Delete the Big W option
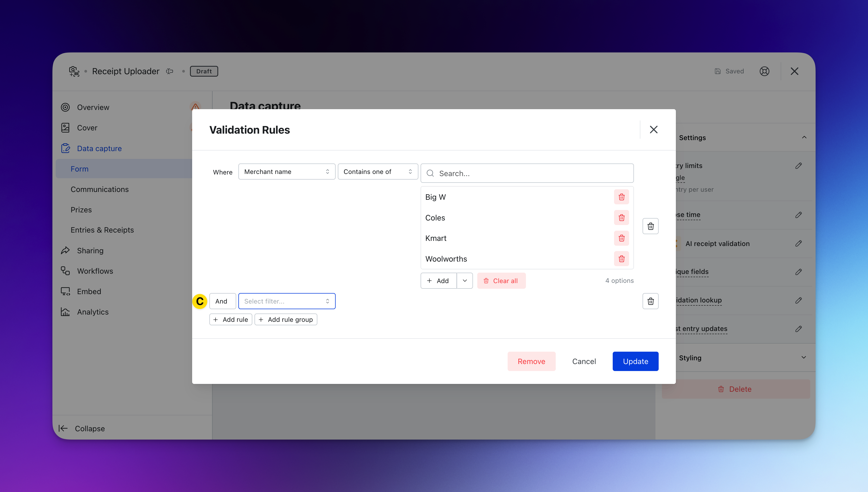This screenshot has width=868, height=492. click(x=621, y=197)
